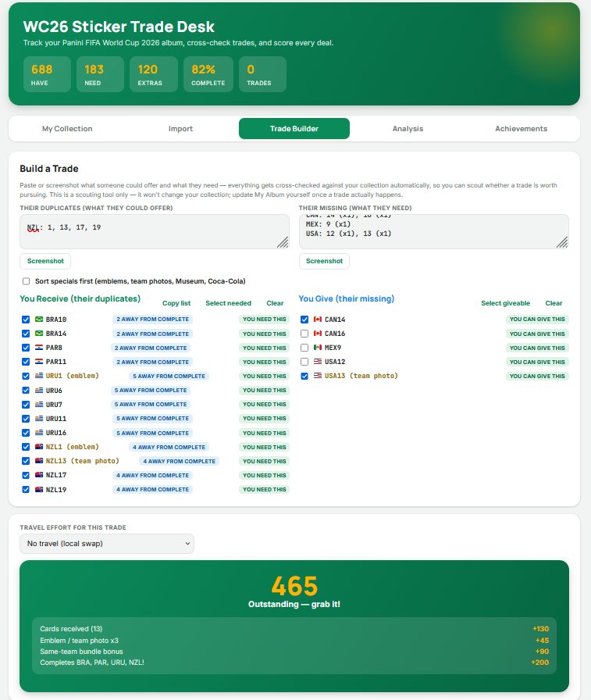Screen dimensions: 591x700
Task: Click the 465 trade score value
Action: [x=294, y=586]
